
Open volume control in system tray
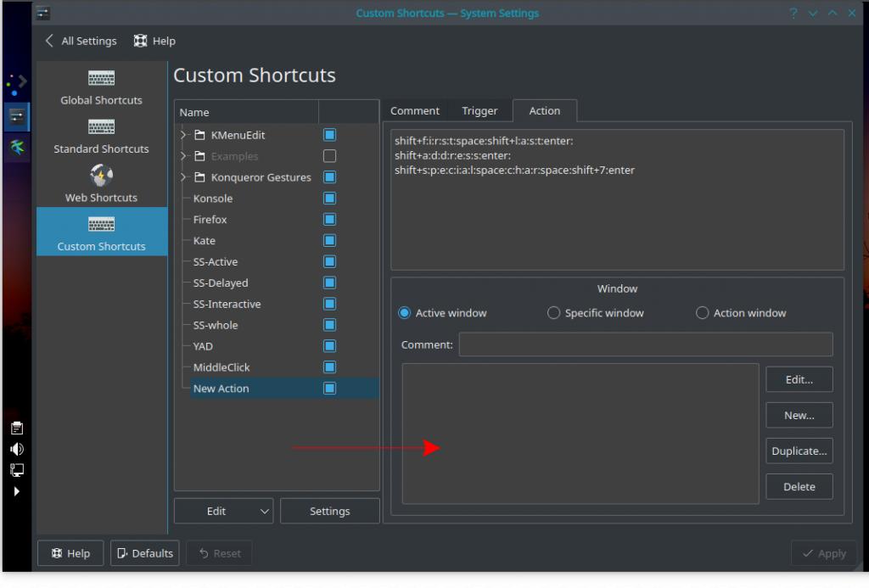tap(17, 449)
